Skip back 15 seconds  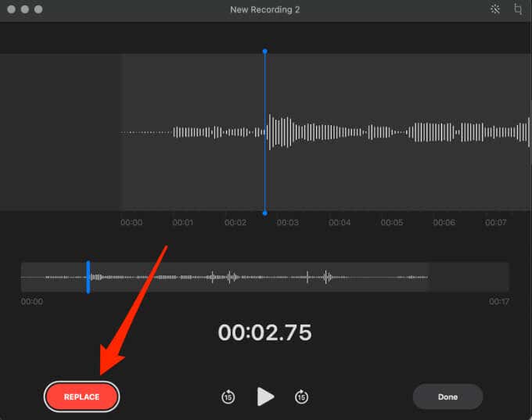(228, 397)
